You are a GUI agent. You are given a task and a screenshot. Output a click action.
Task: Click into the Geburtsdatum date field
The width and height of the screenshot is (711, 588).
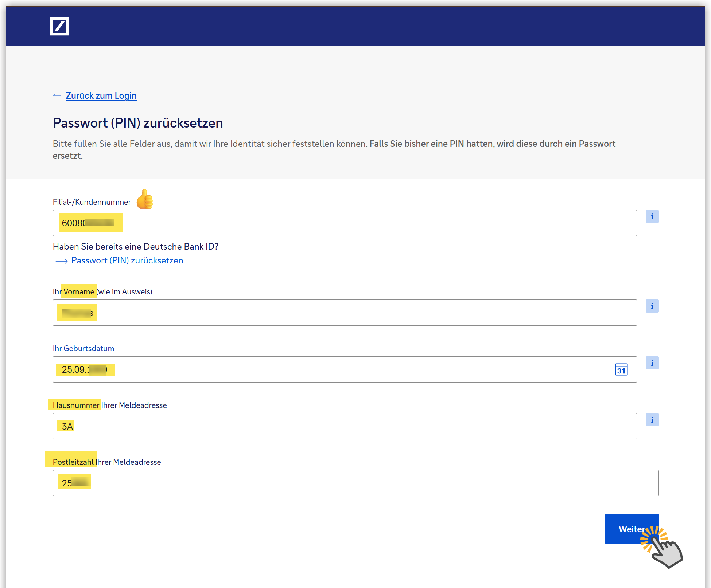(x=328, y=369)
